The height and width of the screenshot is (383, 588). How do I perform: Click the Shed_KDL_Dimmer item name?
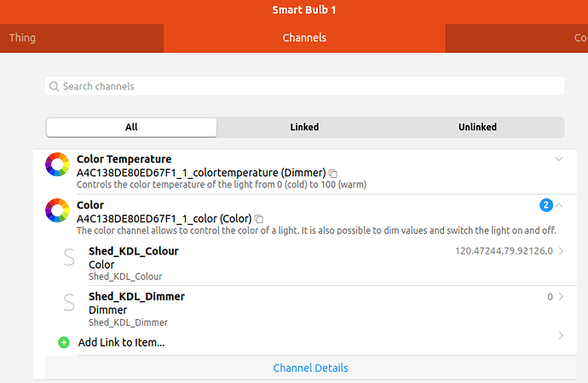[136, 296]
